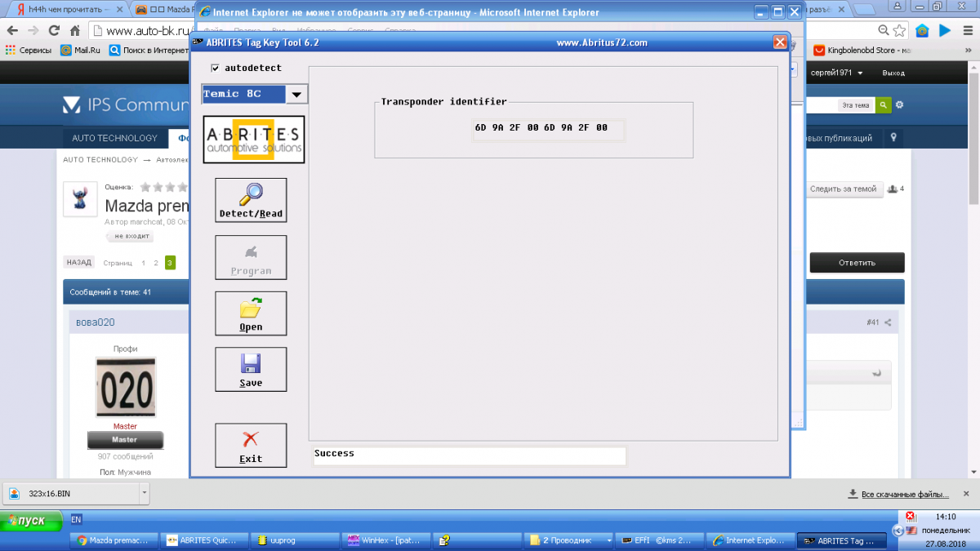Open the 323x16.BIN download options arrow
Screen dimensions: 980x551
coord(145,493)
